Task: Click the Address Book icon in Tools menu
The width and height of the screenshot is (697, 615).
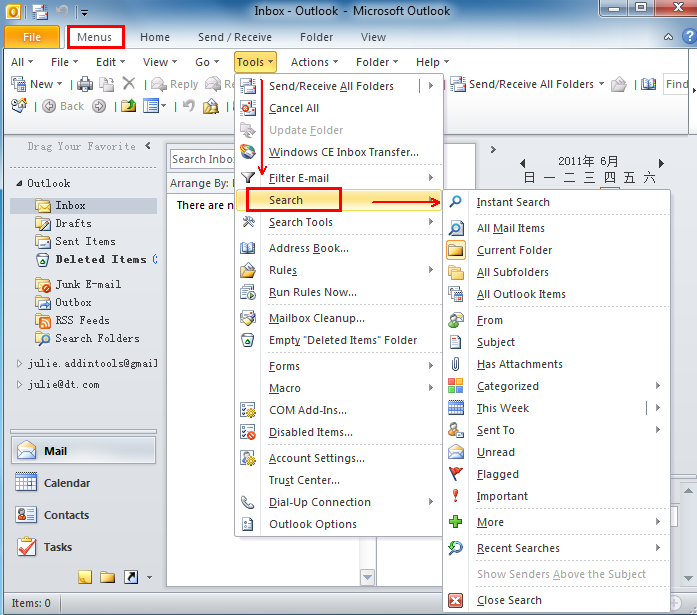Action: 248,248
